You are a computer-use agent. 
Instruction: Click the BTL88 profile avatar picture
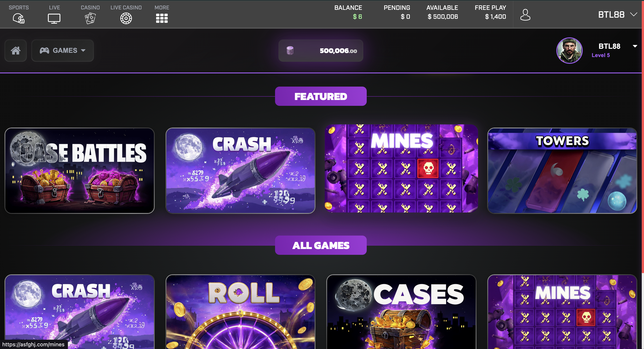tap(569, 51)
